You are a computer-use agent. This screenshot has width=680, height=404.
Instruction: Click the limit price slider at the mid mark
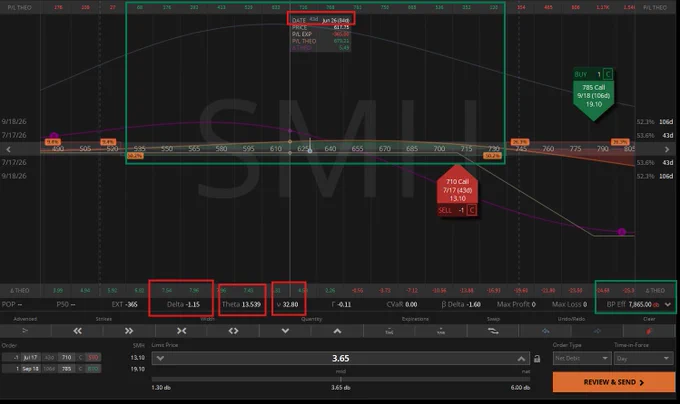click(x=340, y=379)
